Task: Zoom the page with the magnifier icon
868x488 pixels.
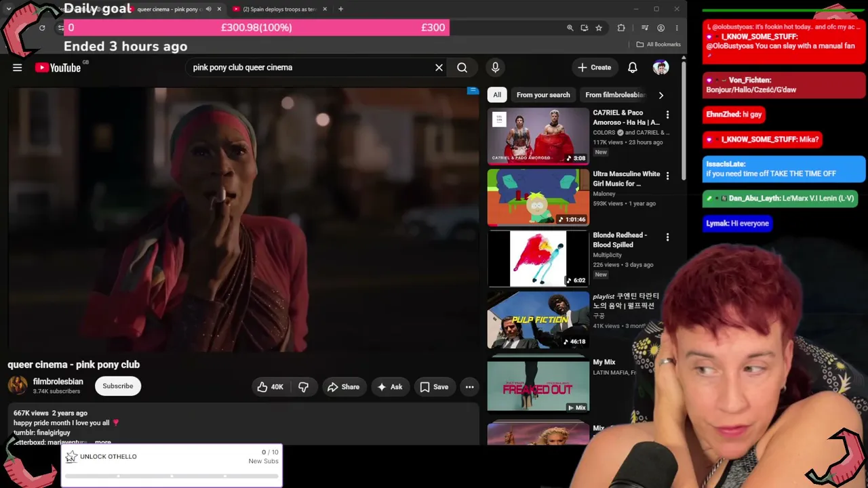Action: (x=570, y=28)
